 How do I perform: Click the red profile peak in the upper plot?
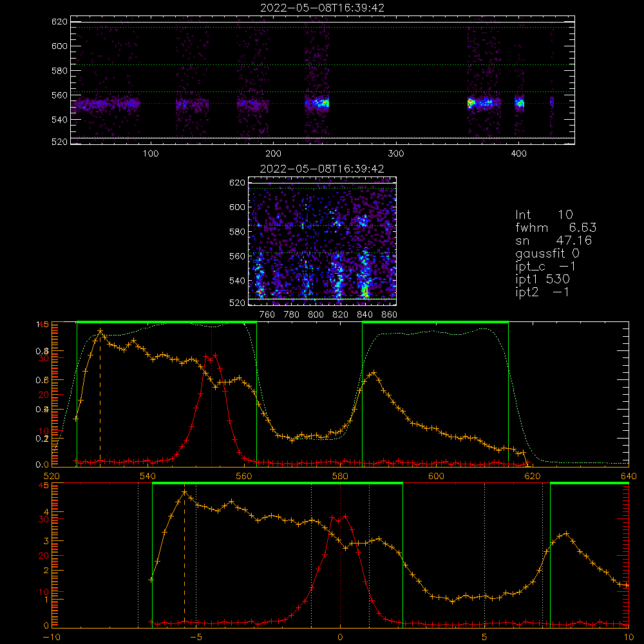point(215,355)
